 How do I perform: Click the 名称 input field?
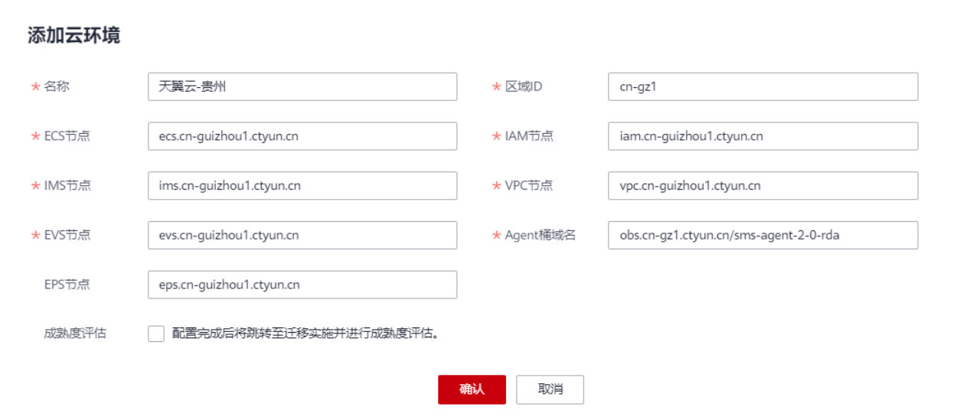coord(302,86)
